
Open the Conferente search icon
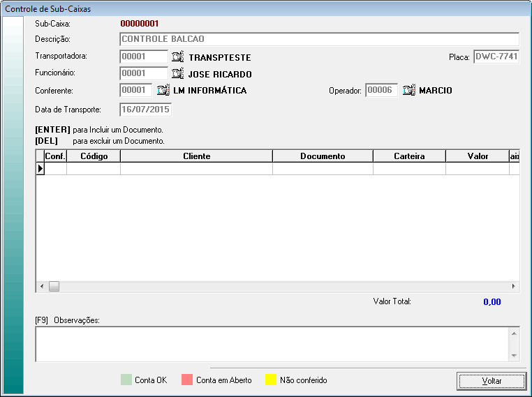(x=162, y=90)
